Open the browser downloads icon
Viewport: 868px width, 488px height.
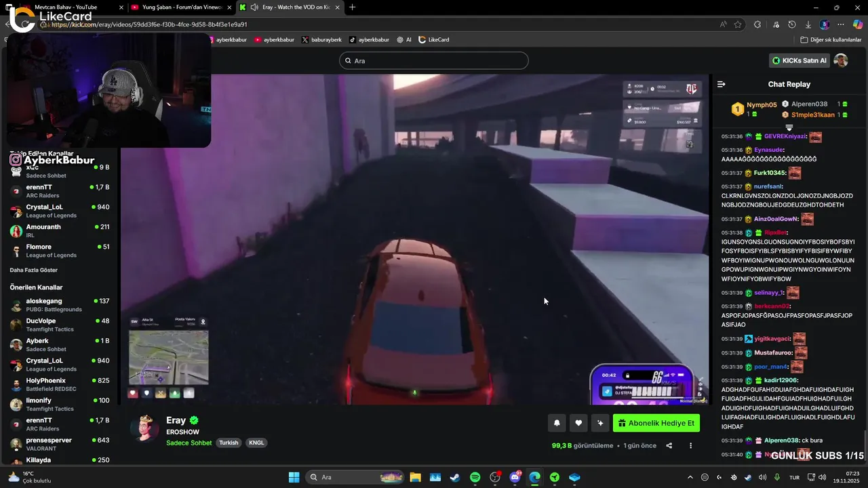(x=808, y=24)
